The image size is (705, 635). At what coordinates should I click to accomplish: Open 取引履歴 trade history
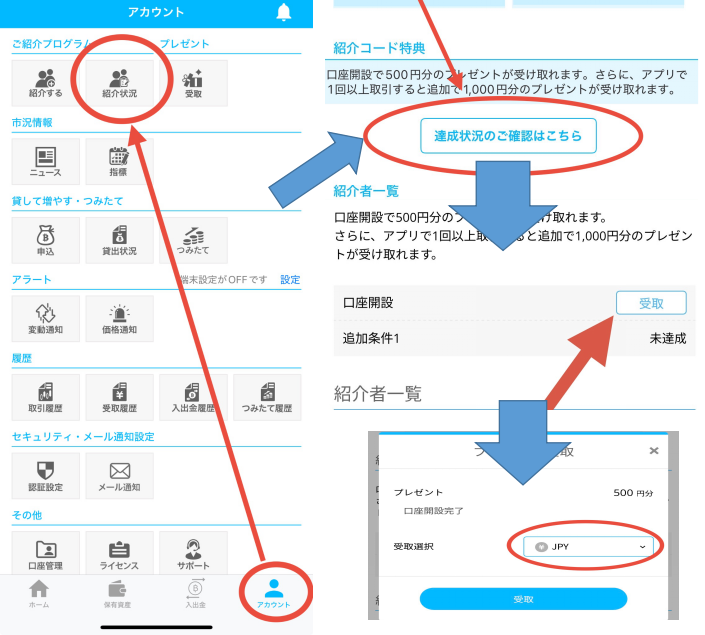coord(45,397)
